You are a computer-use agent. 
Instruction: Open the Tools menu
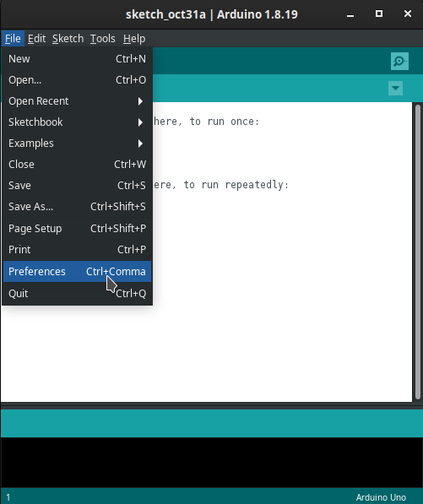102,39
